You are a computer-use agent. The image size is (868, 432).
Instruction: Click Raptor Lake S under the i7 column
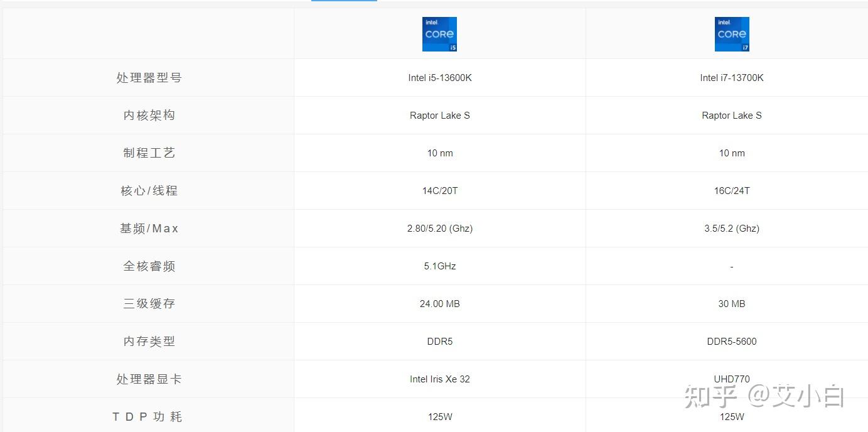point(732,116)
